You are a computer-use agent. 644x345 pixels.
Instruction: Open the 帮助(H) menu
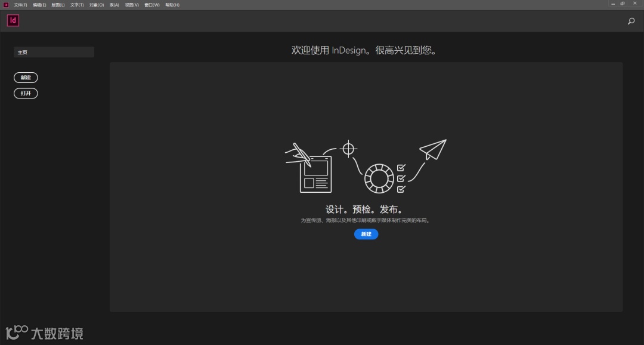pos(172,5)
